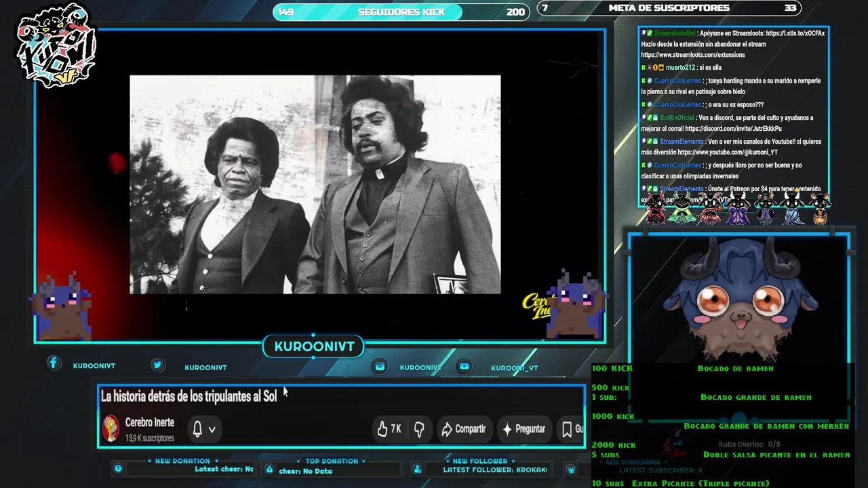This screenshot has height=488, width=868.
Task: Click the Instagram camera icon
Action: tap(380, 366)
